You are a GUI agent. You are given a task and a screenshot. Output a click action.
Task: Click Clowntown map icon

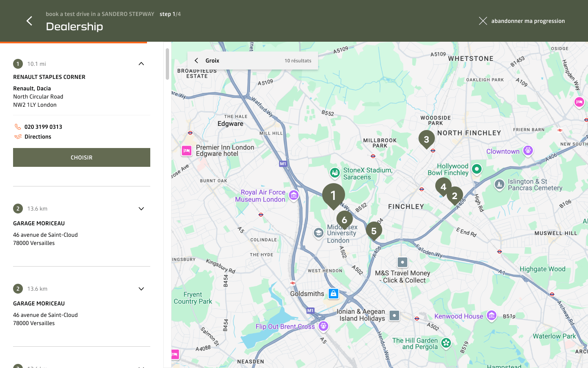(x=528, y=151)
